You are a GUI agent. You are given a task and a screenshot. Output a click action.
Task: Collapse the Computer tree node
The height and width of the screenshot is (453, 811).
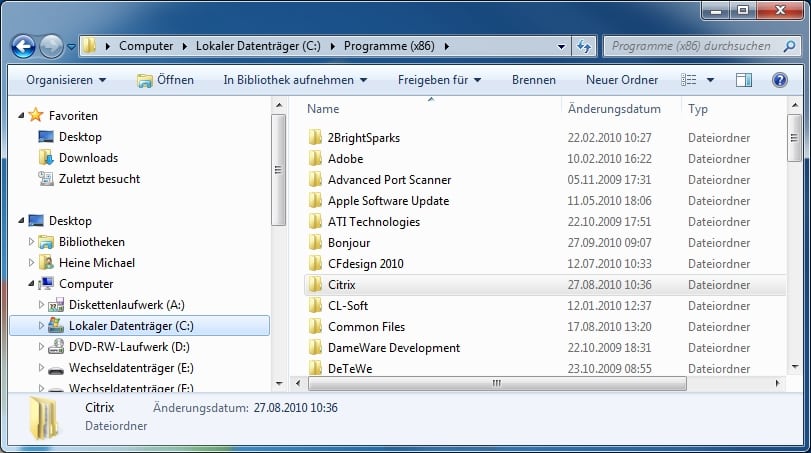coord(32,284)
